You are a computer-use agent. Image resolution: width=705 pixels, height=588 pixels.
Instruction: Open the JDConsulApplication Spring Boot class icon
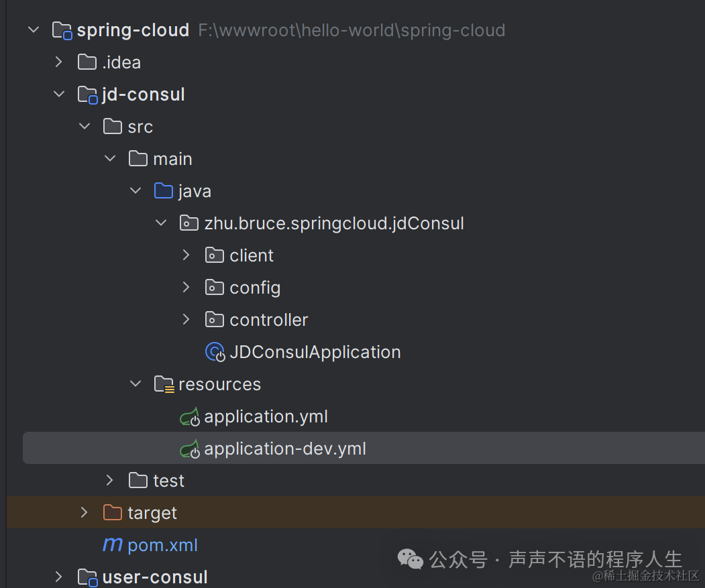(215, 351)
